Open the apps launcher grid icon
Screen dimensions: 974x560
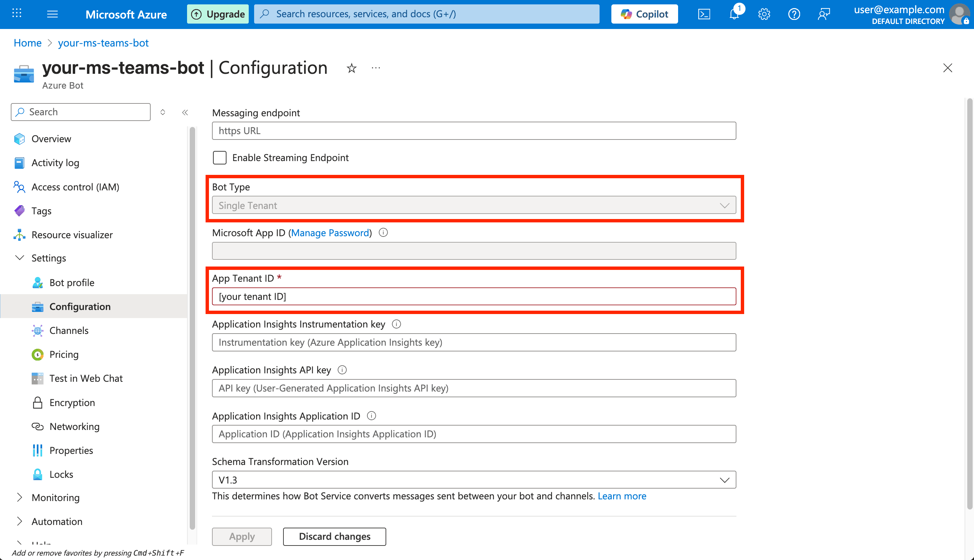click(x=17, y=14)
